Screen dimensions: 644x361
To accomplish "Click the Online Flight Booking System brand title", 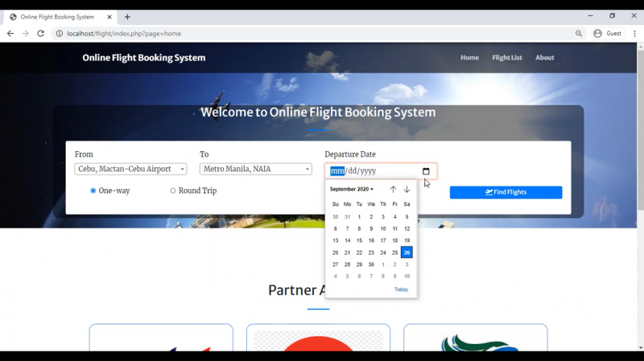I will click(144, 57).
